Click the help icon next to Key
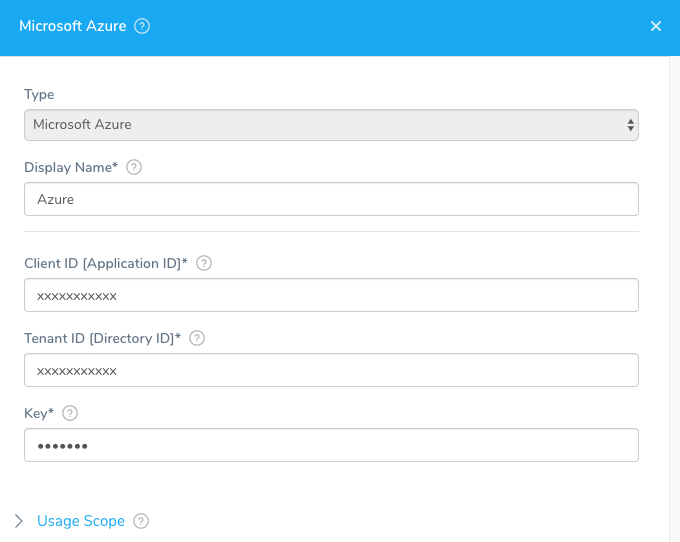Screen dimensions: 680x542 [70, 413]
